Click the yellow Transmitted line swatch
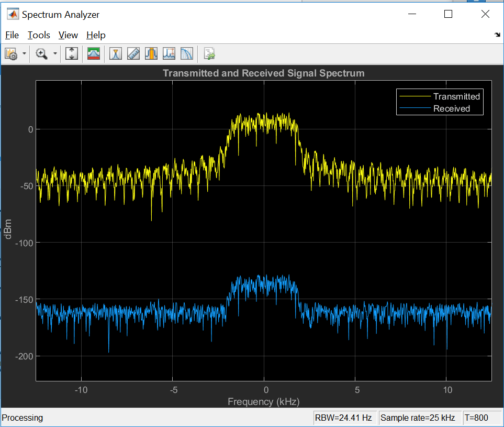 point(415,96)
